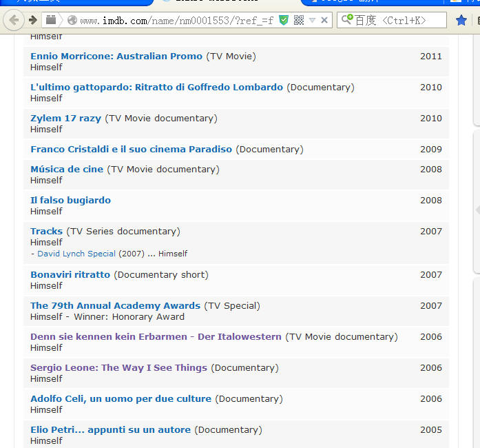Screen dimensions: 480x448
Task: Click the green security shield icon
Action: click(x=284, y=21)
